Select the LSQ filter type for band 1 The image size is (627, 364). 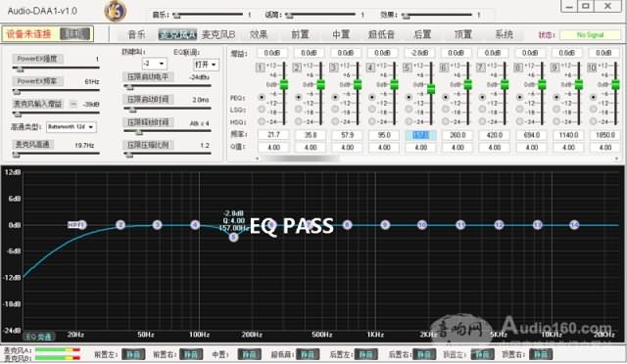[262, 109]
